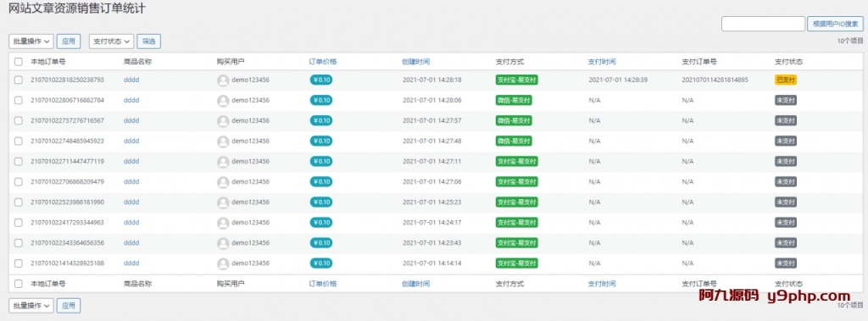This screenshot has height=321, width=868.
Task: Open product link dddd in the 14:28:18 row
Action: 131,80
